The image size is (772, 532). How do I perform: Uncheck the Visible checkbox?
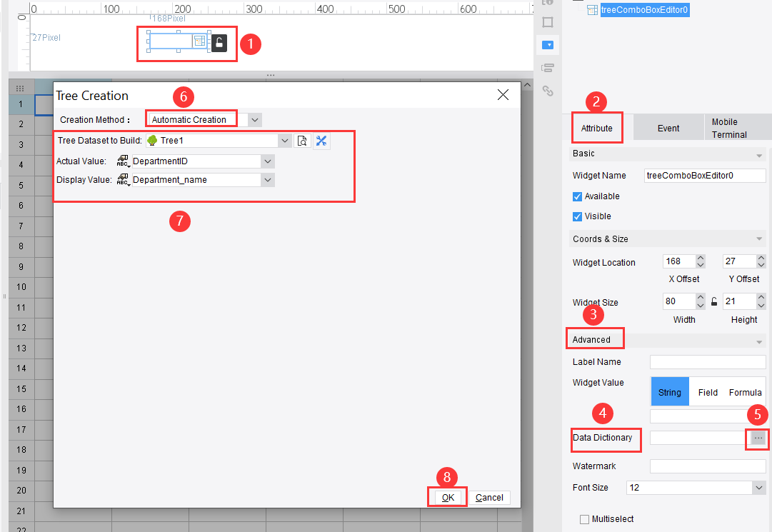tap(578, 216)
